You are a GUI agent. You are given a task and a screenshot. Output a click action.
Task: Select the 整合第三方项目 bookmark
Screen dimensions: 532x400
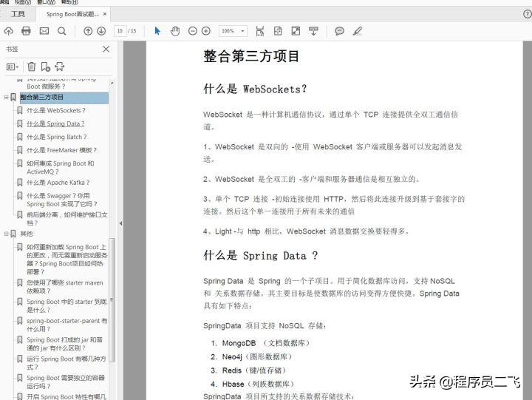click(x=64, y=97)
